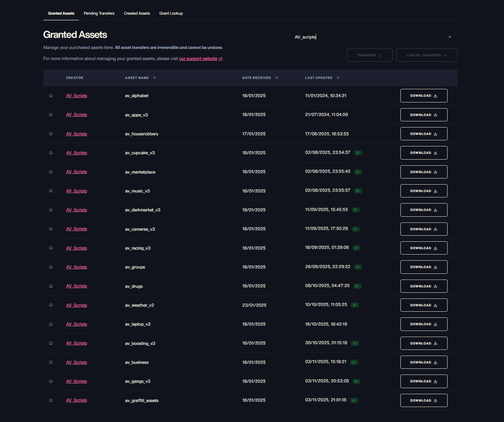Click the green sync badge on av_drugs row
This screenshot has width=504, height=422.
[357, 286]
